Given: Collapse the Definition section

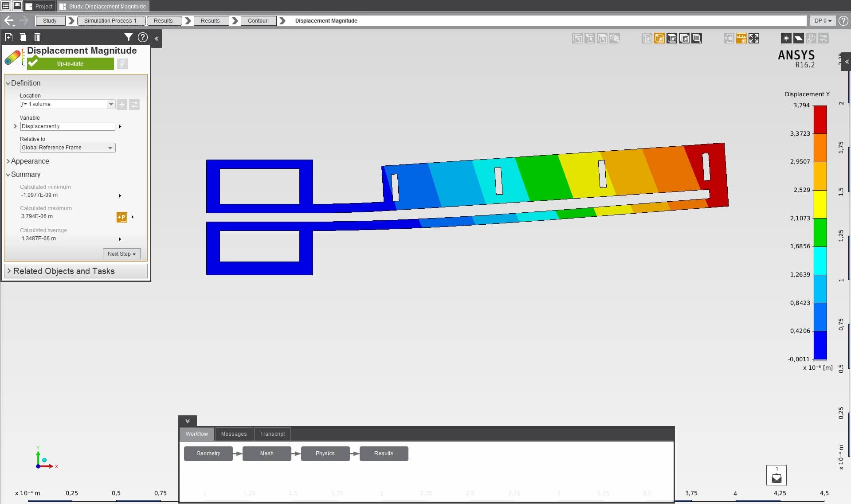Looking at the screenshot, I should click(8, 83).
